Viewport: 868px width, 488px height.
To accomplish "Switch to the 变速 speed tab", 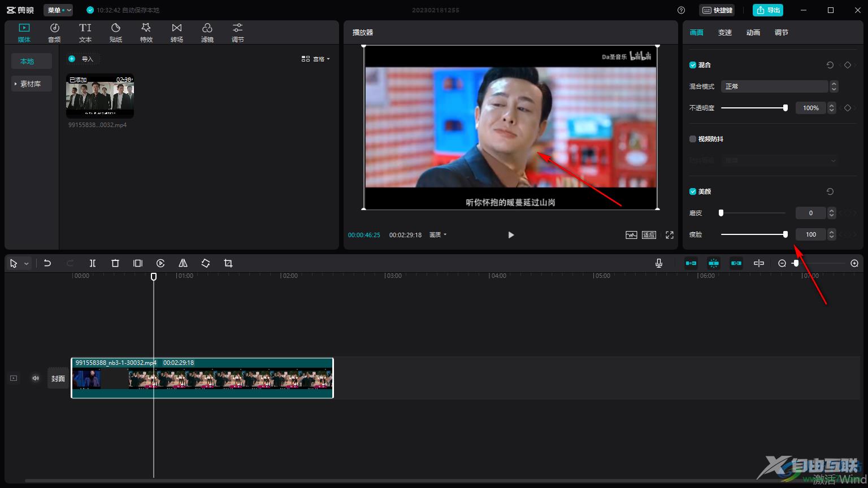I will (x=725, y=33).
